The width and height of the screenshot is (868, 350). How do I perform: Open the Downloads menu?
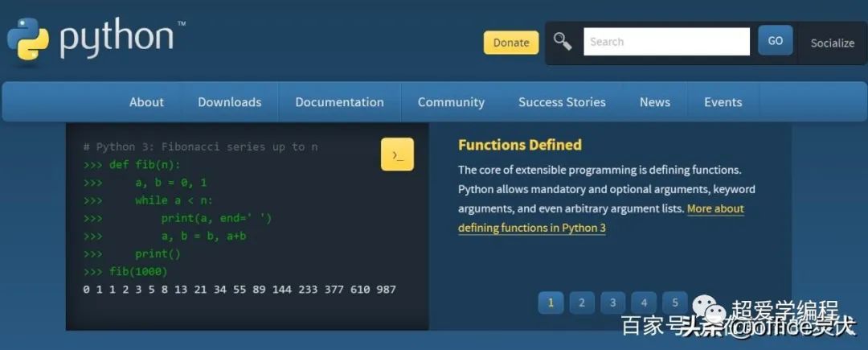coord(230,102)
